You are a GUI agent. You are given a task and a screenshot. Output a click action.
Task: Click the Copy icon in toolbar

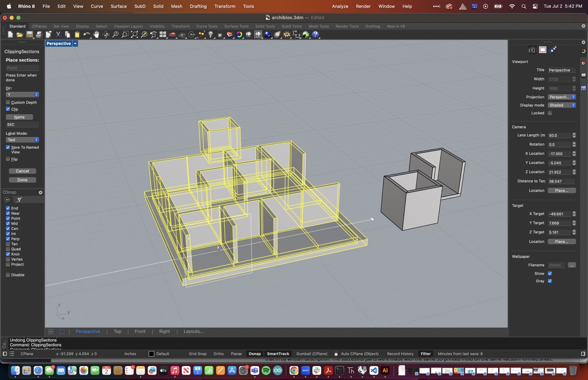pyautogui.click(x=68, y=34)
